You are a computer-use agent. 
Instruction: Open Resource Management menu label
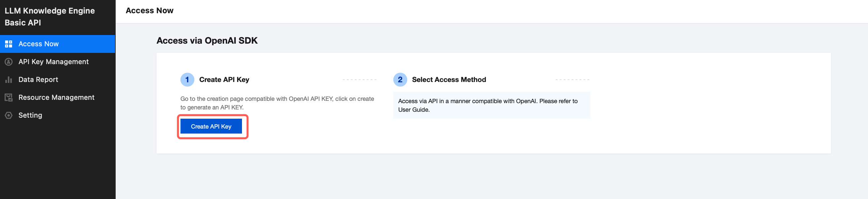[x=56, y=98]
